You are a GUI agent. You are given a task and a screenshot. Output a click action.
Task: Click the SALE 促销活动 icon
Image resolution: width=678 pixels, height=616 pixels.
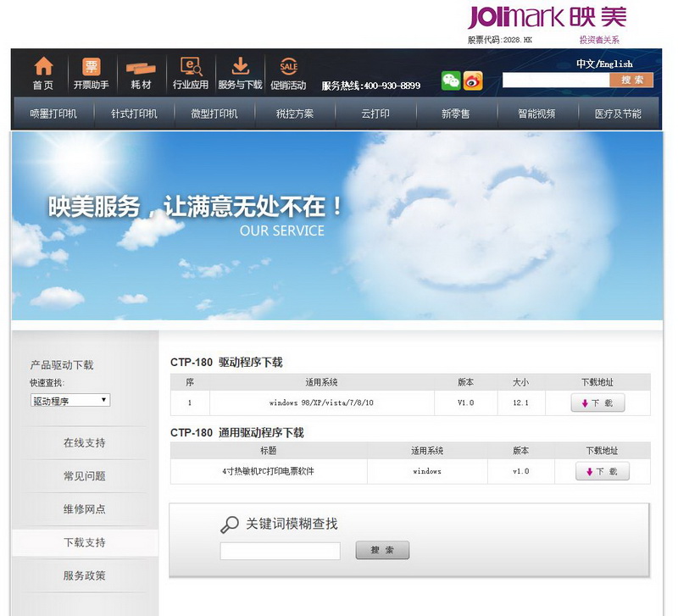click(x=288, y=71)
